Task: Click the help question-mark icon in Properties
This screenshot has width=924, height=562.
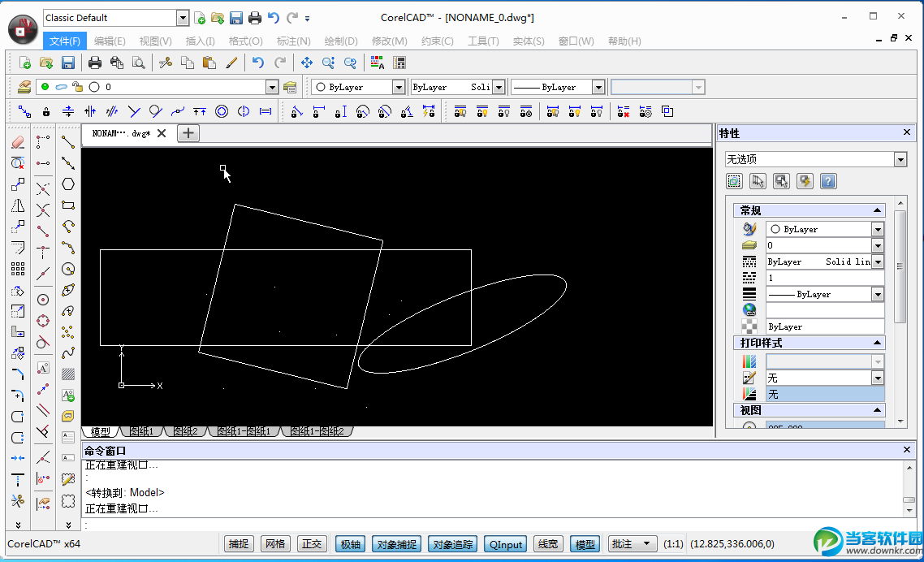Action: click(828, 181)
